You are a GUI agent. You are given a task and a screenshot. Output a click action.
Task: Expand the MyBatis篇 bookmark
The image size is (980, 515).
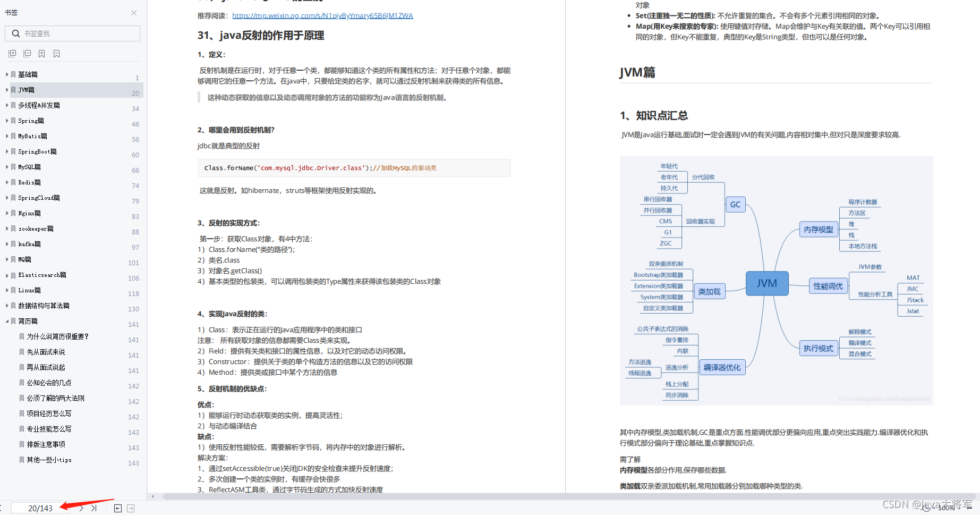(x=7, y=136)
